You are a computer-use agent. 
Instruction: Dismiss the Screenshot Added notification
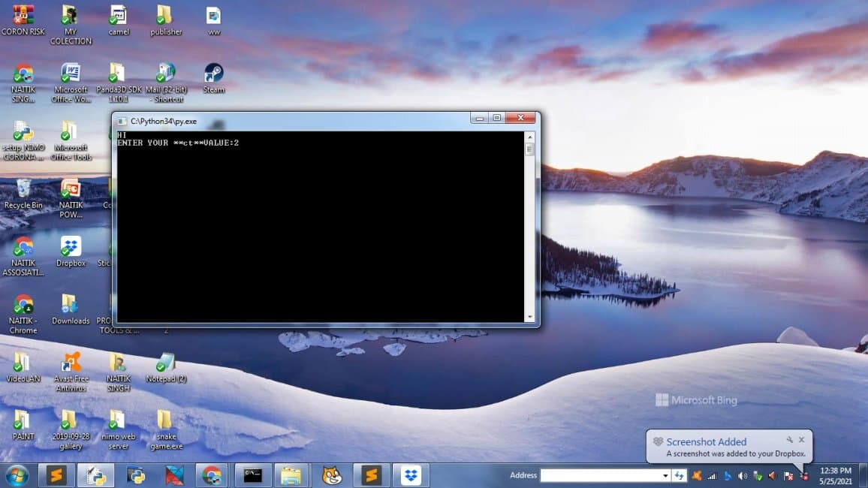[802, 440]
